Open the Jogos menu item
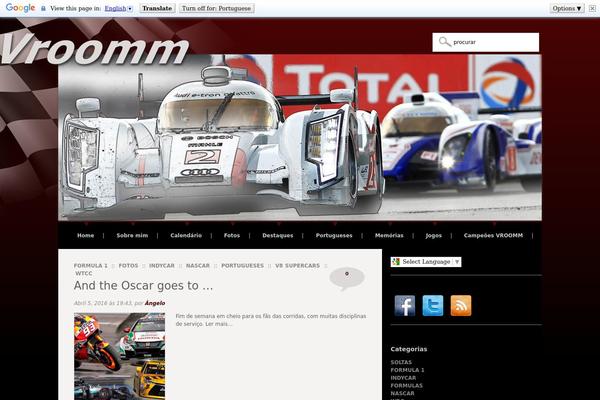600x400 pixels. [x=434, y=235]
